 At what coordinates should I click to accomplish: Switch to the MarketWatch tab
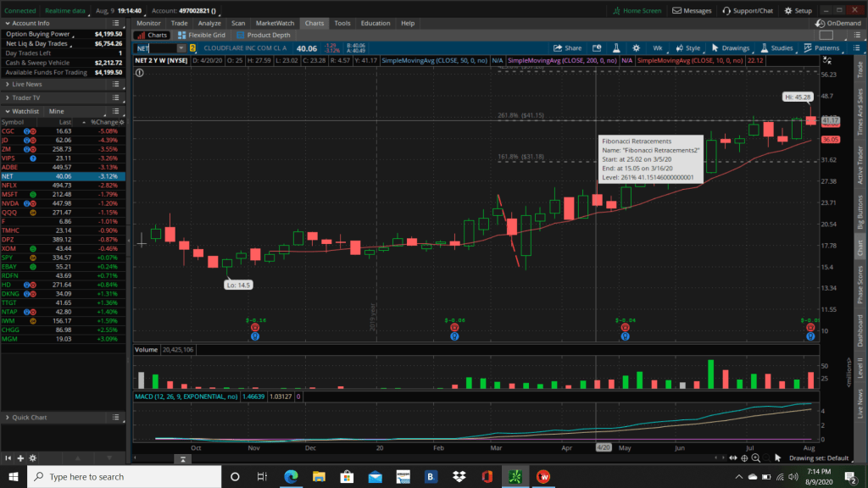click(275, 23)
